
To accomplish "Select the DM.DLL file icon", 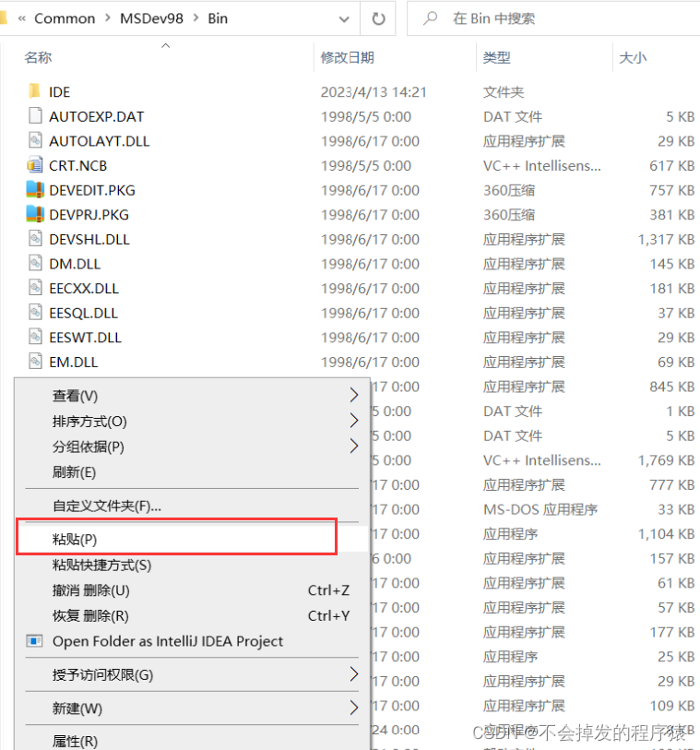I will pyautogui.click(x=35, y=263).
